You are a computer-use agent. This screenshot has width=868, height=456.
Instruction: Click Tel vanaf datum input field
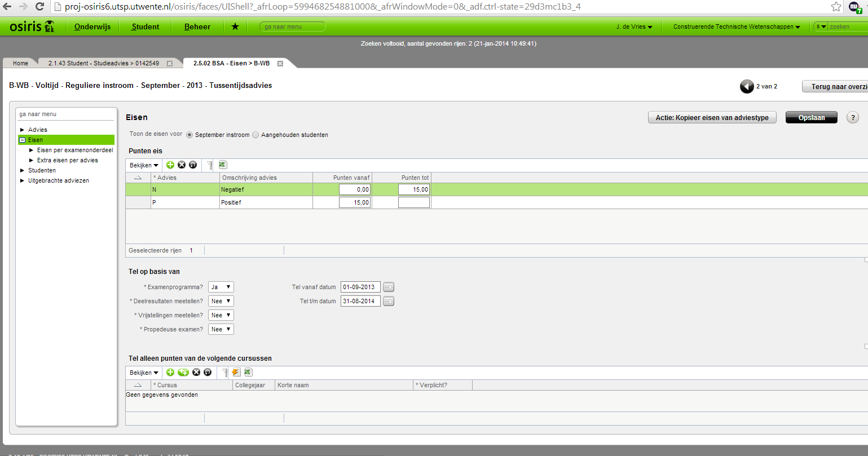pyautogui.click(x=360, y=287)
